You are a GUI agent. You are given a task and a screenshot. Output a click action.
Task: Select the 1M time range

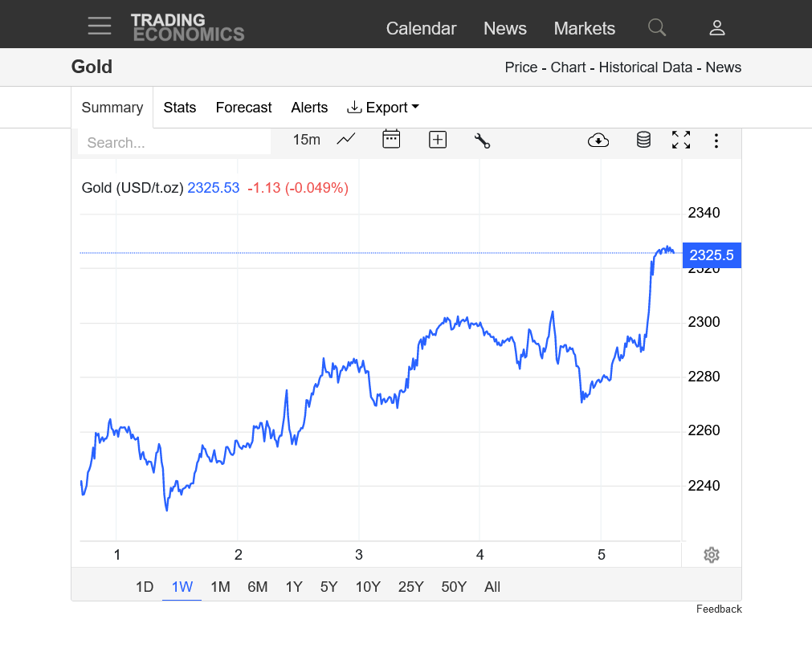[220, 587]
